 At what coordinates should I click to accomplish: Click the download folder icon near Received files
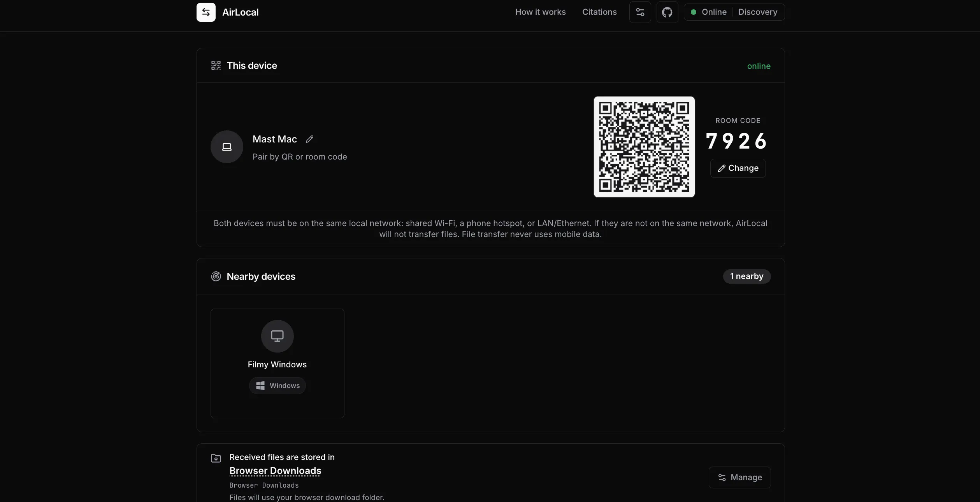pyautogui.click(x=216, y=458)
